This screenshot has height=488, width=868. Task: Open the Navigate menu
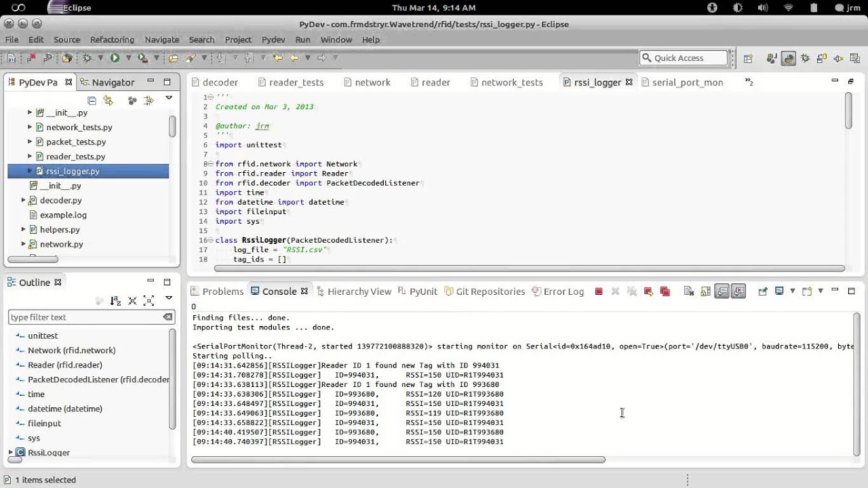(x=161, y=39)
